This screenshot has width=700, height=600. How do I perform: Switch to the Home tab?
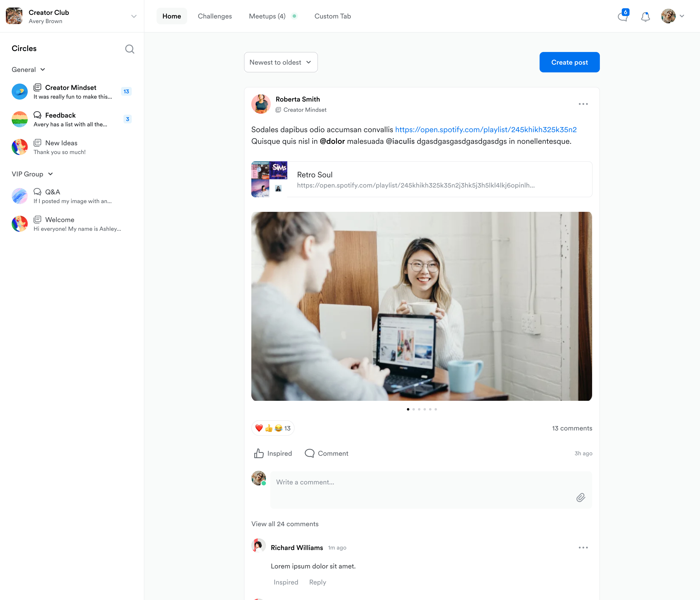pos(172,16)
